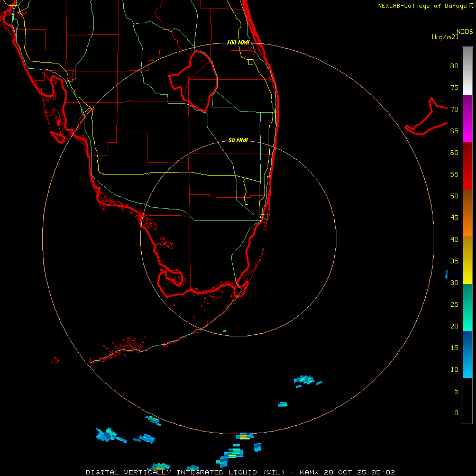Click the Lake Okeechobee outline
The image size is (476, 476).
(x=194, y=81)
